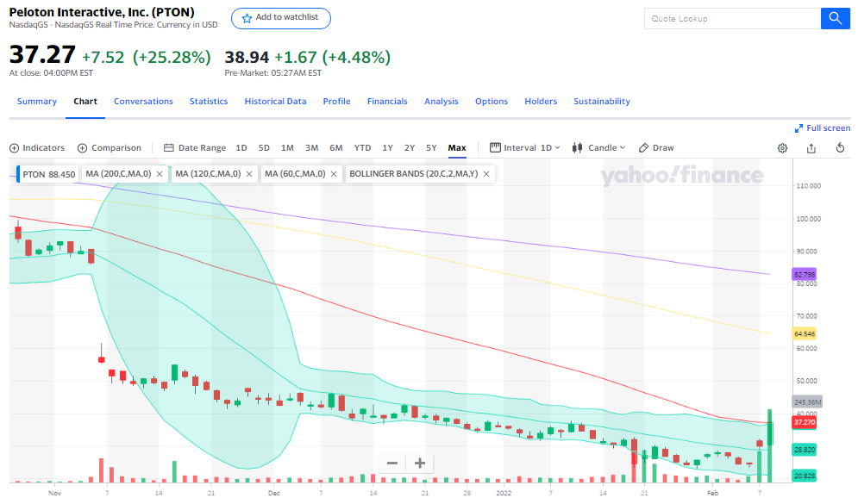Click the 245.36M volume label

pos(807,401)
